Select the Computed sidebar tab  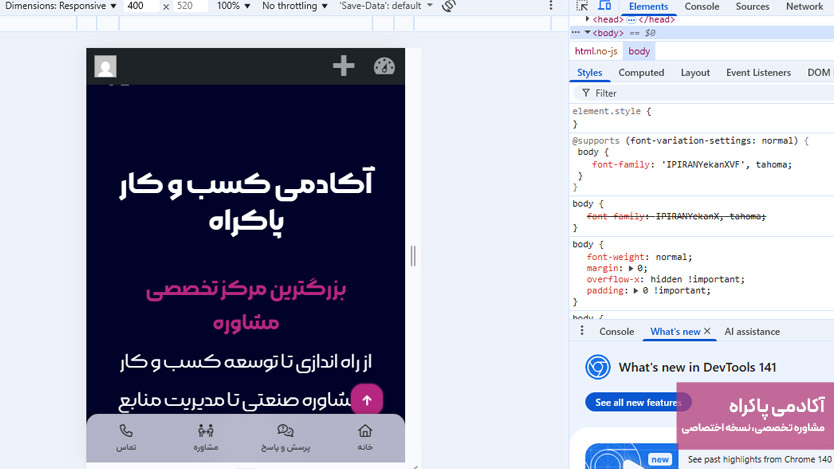point(641,73)
